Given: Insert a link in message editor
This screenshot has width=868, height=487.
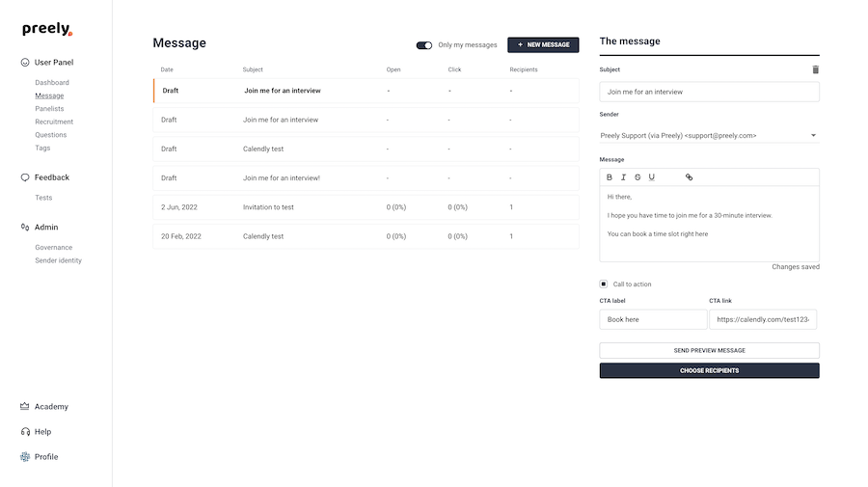Looking at the screenshot, I should tap(689, 177).
